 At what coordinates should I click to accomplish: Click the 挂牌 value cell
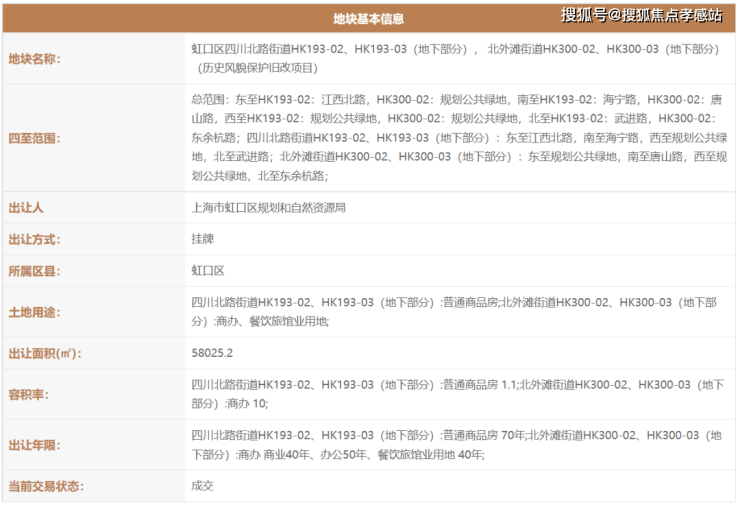202,240
